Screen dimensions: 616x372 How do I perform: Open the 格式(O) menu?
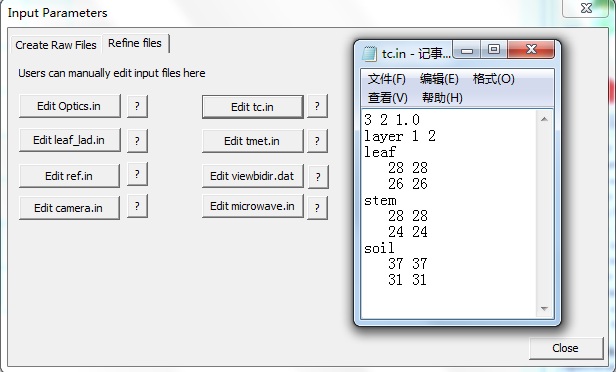coord(493,79)
